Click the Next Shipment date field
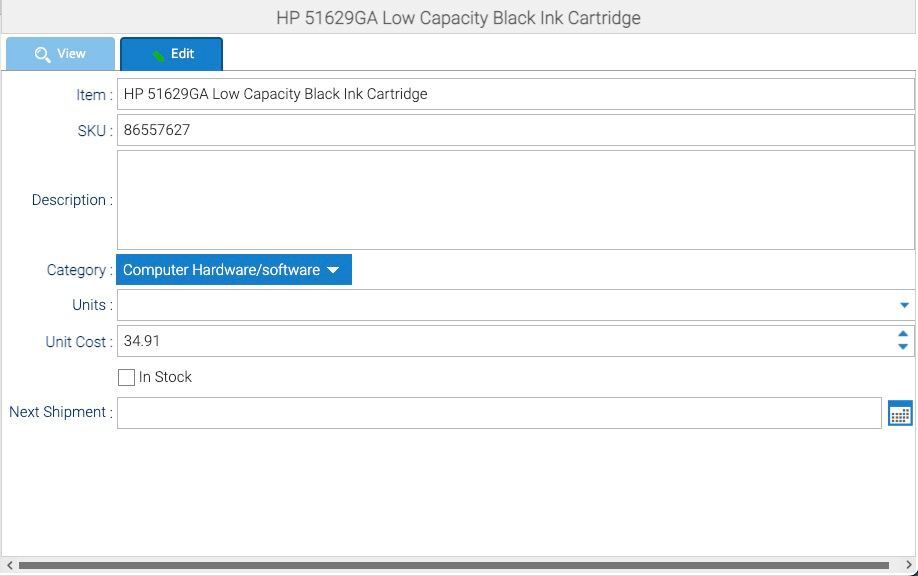This screenshot has width=918, height=576. pos(499,413)
